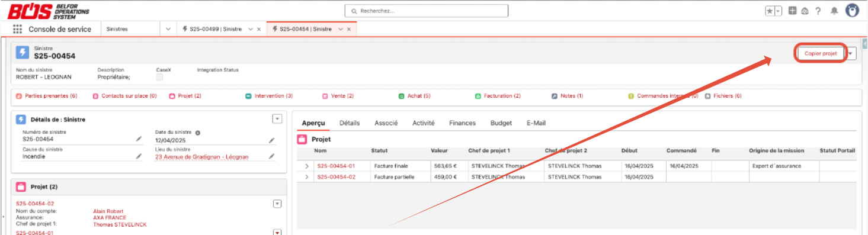Open the Alain Robert account link
868x235 pixels.
click(x=108, y=211)
